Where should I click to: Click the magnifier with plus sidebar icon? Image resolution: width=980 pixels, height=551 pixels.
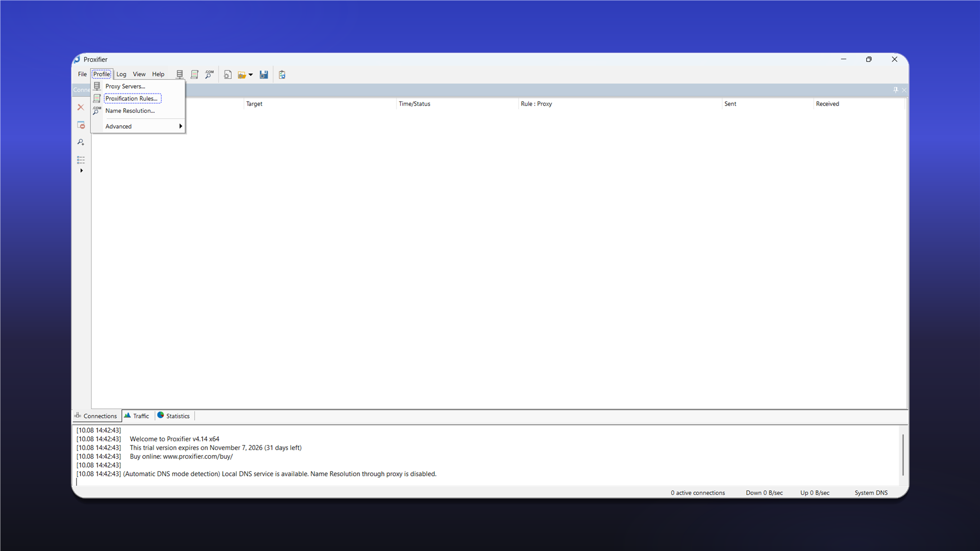pos(81,142)
